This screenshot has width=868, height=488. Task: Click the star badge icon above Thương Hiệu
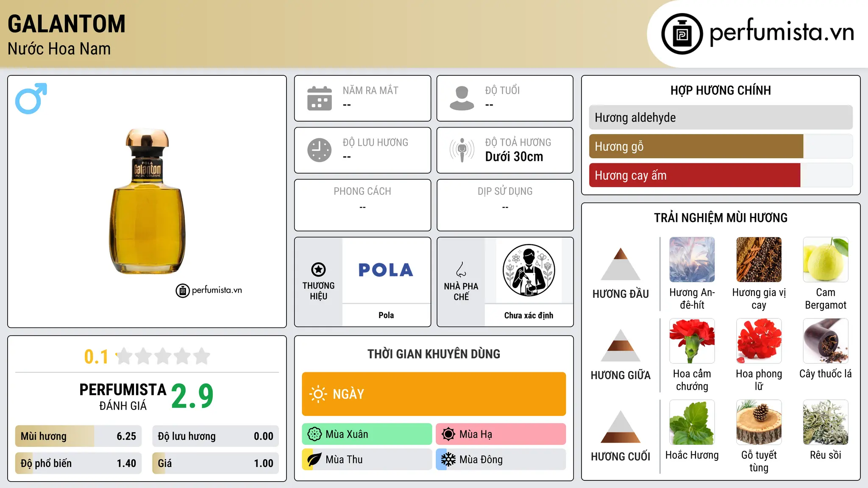point(318,269)
